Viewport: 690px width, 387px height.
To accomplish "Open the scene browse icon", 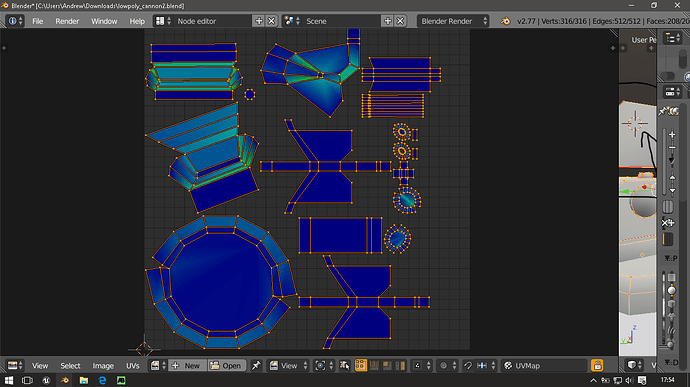I will (292, 21).
